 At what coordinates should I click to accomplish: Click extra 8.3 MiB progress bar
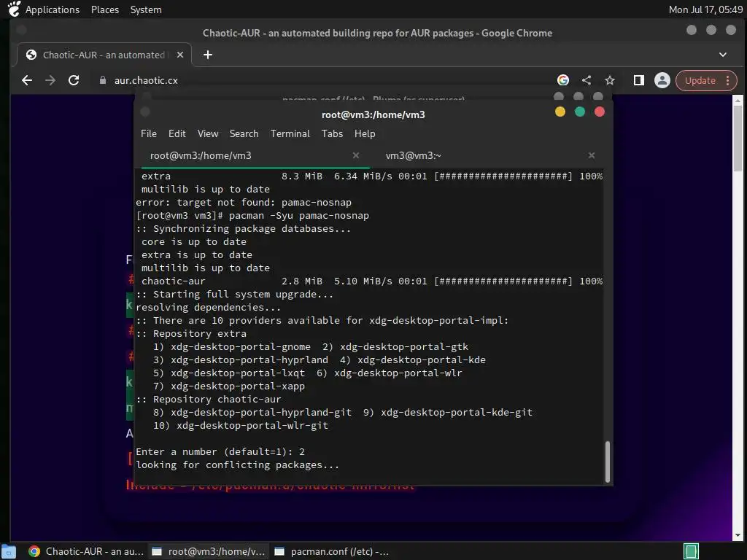point(503,176)
